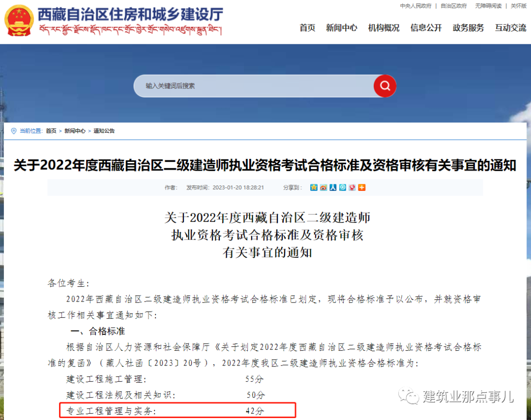Share article via Sina Weibo icon

[x=323, y=187]
